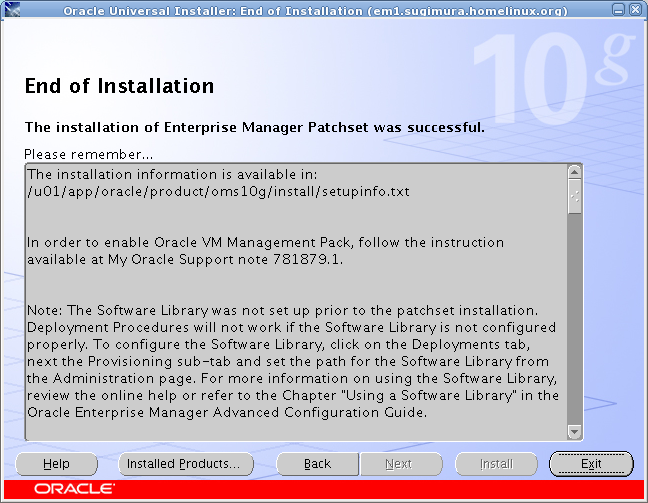Click the Help button
The image size is (648, 503).
(57, 464)
